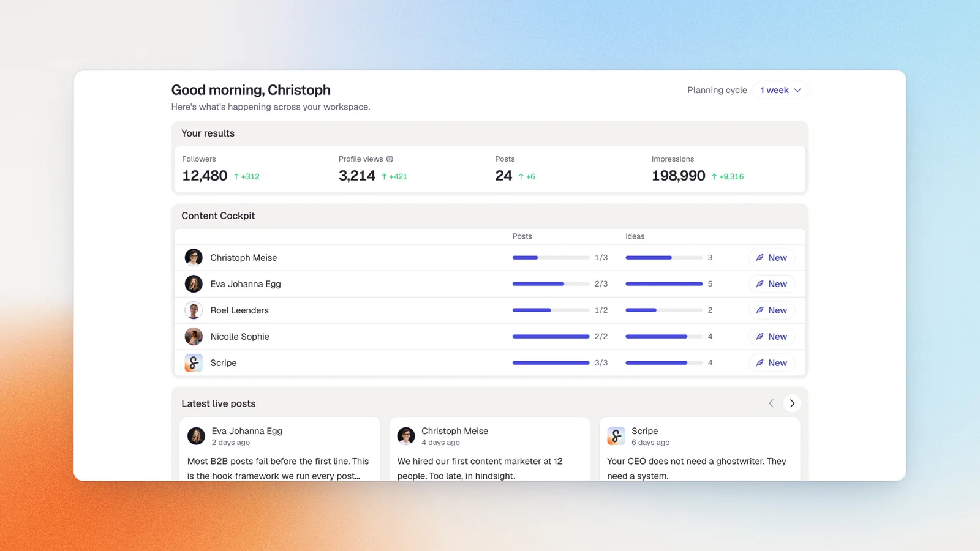Click the +6 posts change
The width and height of the screenshot is (980, 551).
pos(527,176)
